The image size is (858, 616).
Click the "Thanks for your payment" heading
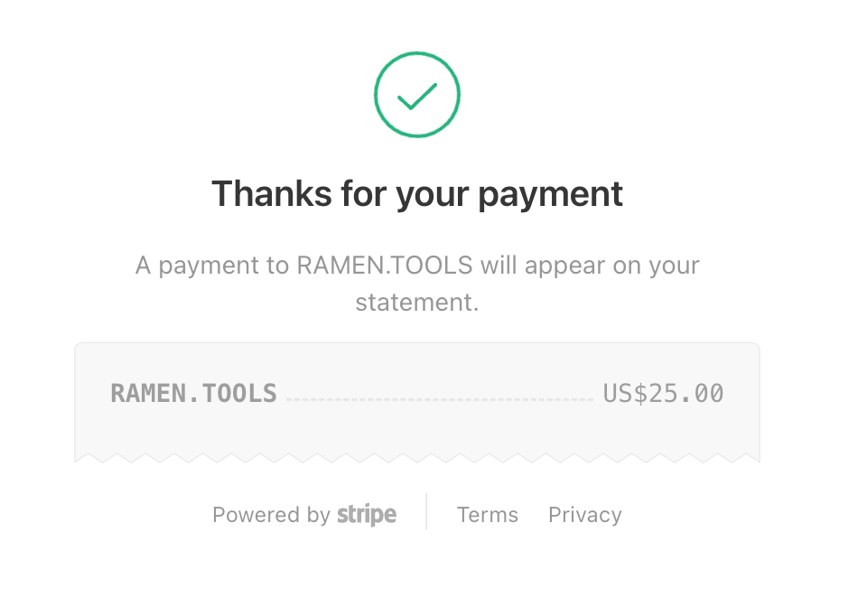[x=417, y=193]
